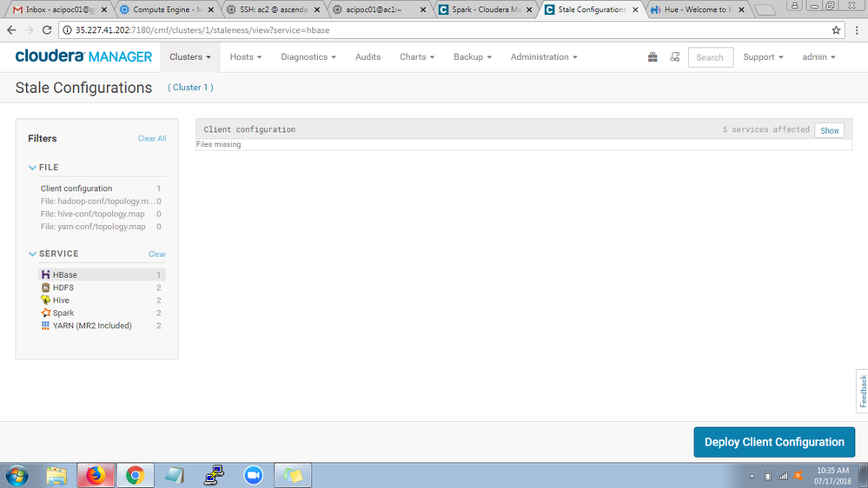Click the Show button
This screenshot has height=488, width=868.
(829, 130)
